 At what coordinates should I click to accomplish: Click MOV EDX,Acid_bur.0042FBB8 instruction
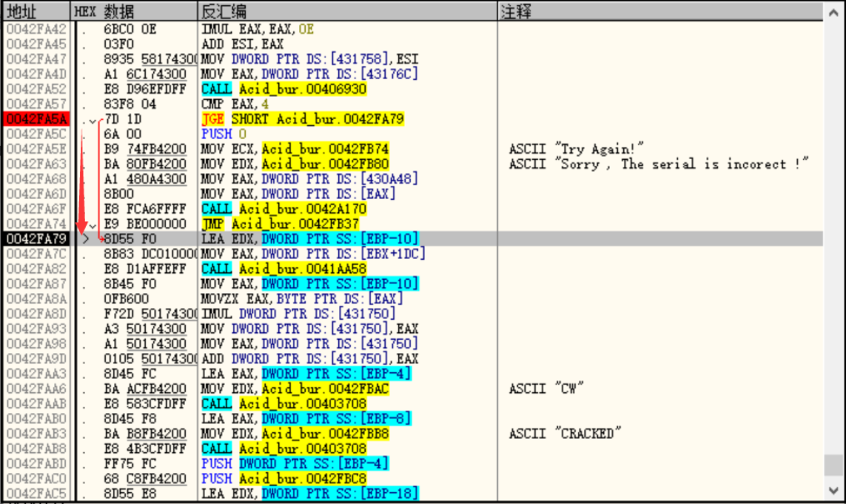coord(295,433)
